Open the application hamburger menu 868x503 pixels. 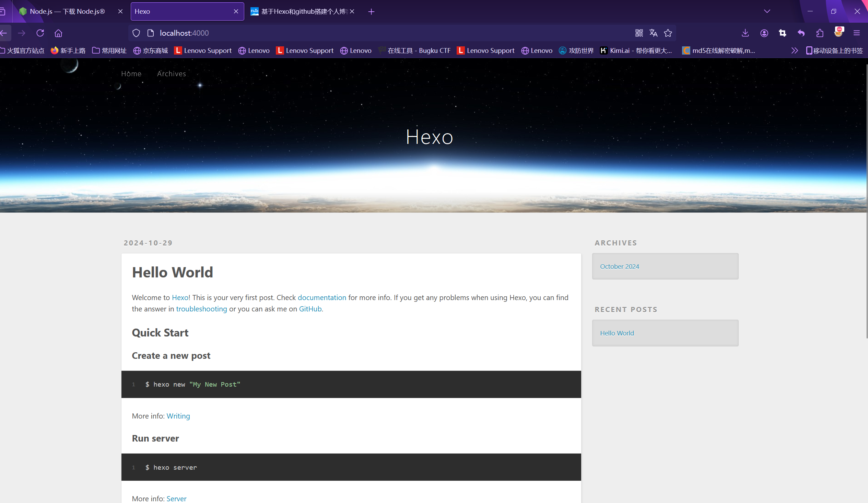(857, 33)
